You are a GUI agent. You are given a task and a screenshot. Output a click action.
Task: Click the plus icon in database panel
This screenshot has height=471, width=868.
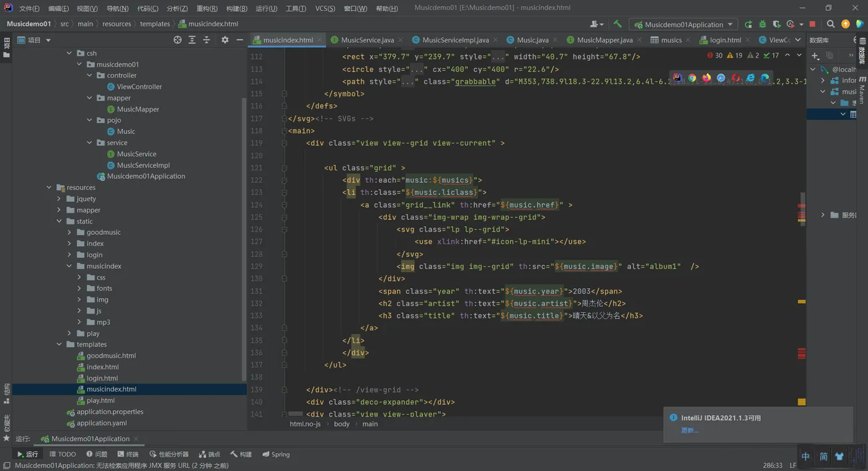[815, 55]
